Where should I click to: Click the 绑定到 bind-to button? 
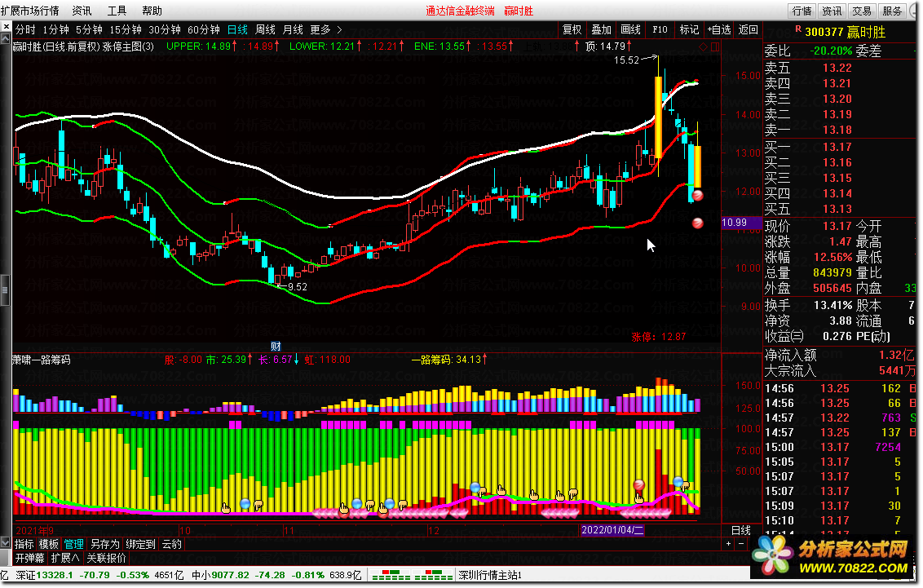tap(141, 544)
